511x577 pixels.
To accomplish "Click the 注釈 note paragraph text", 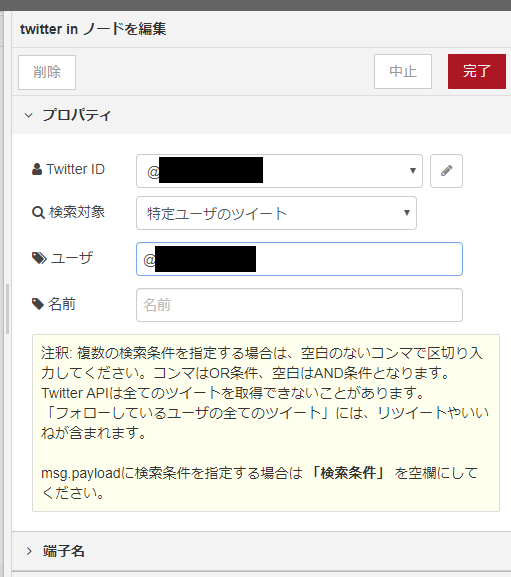I will coord(265,393).
